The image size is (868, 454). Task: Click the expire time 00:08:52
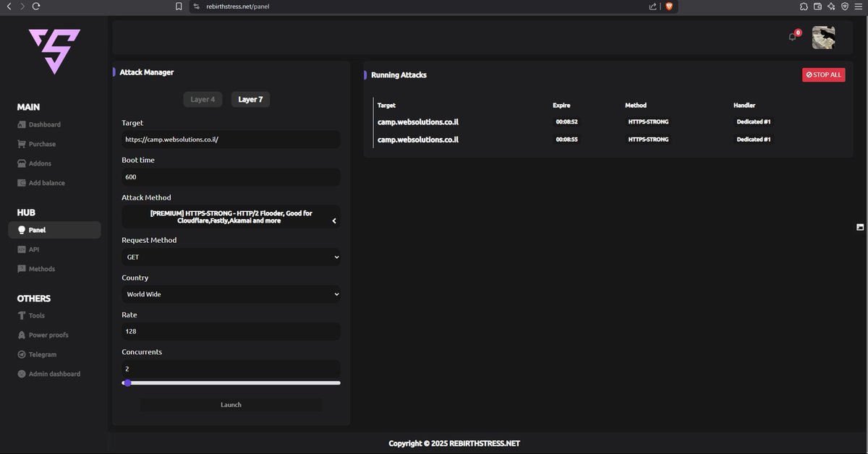(x=566, y=121)
